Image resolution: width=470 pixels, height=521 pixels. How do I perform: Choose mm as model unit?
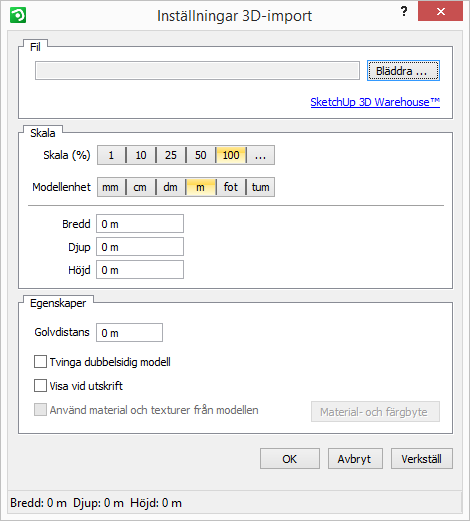pyautogui.click(x=110, y=187)
